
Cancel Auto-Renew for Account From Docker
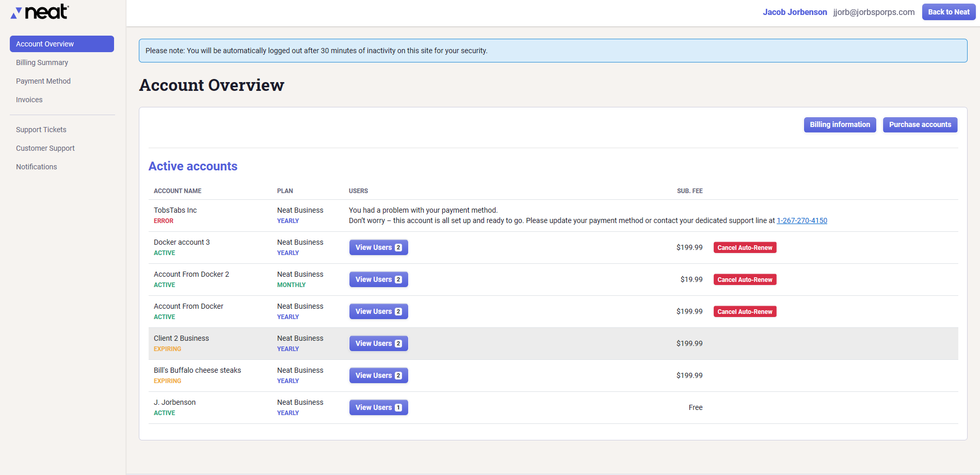coord(745,311)
